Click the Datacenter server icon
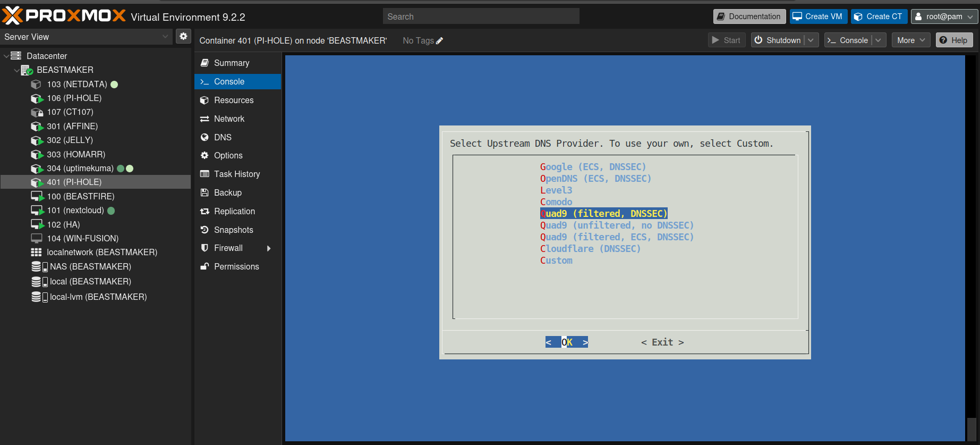 (x=16, y=55)
